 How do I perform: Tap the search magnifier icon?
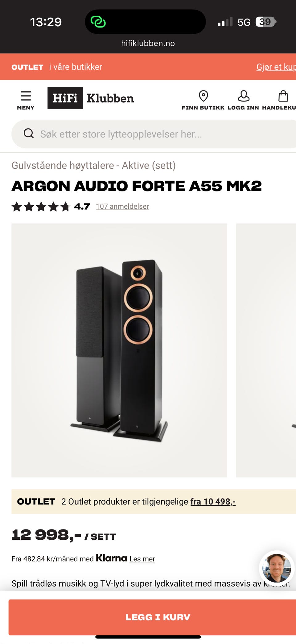click(x=29, y=134)
